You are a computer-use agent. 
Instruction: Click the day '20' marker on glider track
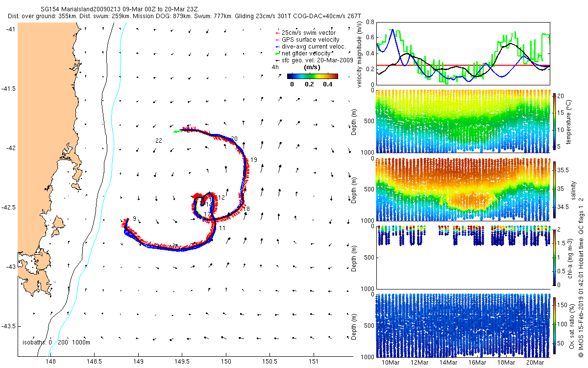click(x=234, y=139)
